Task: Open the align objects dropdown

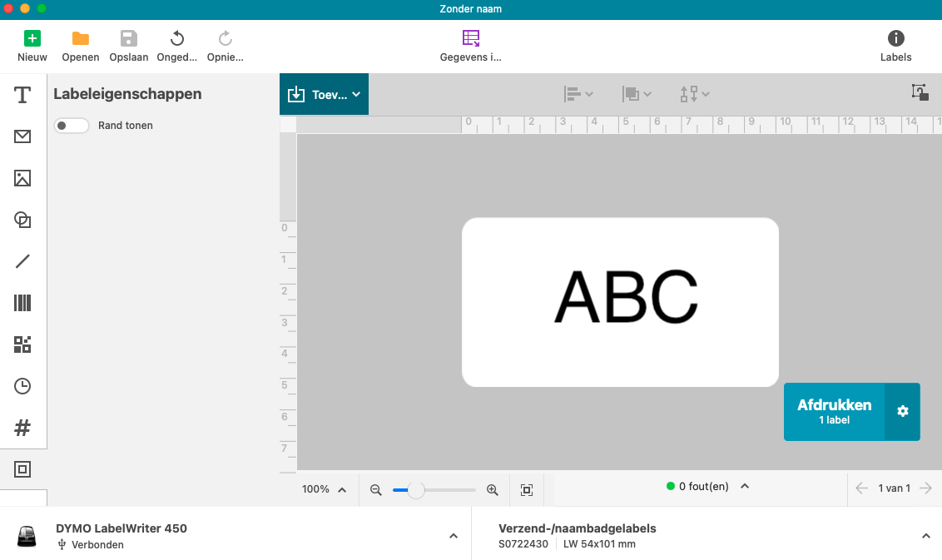Action: tap(578, 94)
